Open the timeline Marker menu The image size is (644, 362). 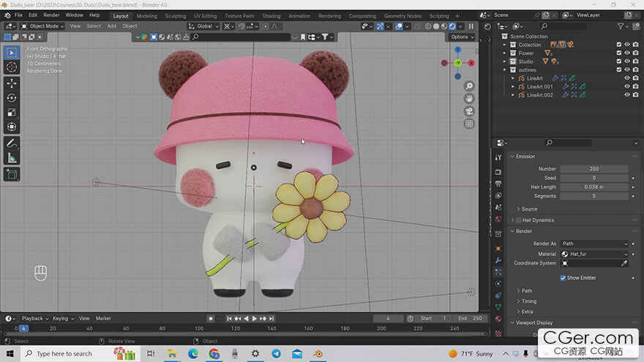pyautogui.click(x=103, y=319)
